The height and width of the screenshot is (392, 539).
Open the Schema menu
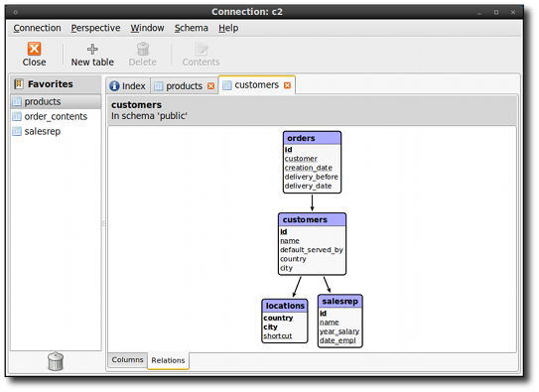[x=192, y=28]
